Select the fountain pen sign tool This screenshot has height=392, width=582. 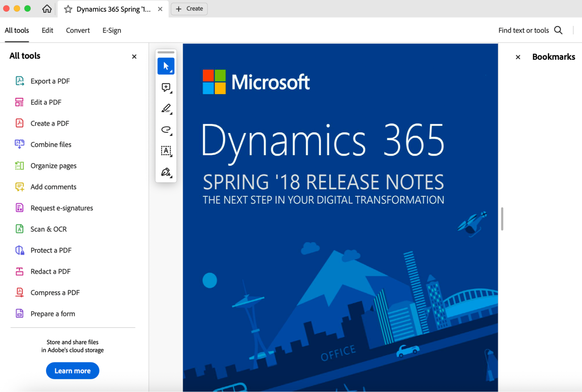166,172
